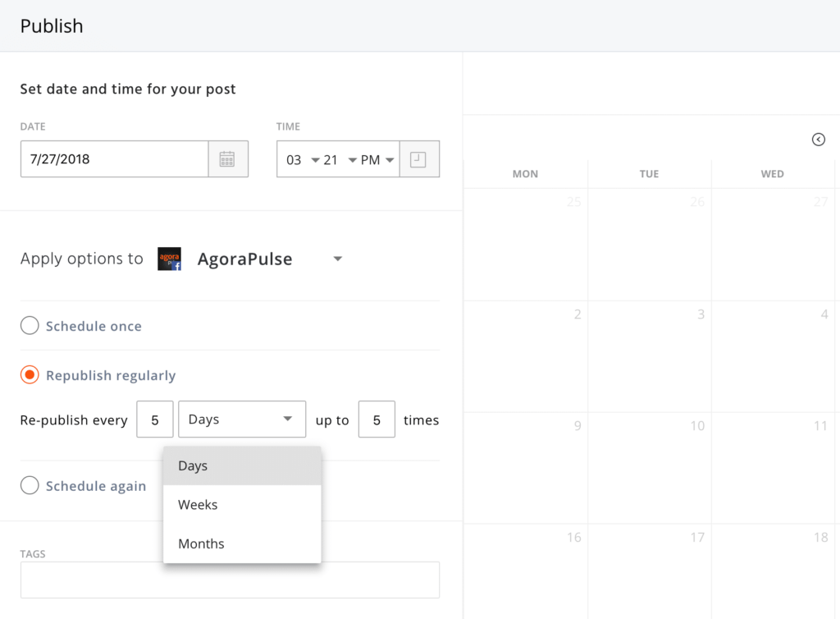Open the calendar date picker icon

pos(227,159)
